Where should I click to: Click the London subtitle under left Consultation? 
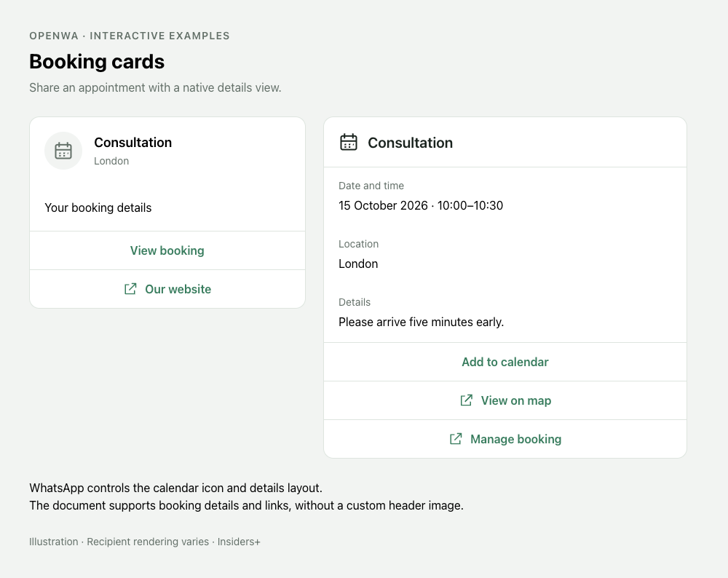111,161
